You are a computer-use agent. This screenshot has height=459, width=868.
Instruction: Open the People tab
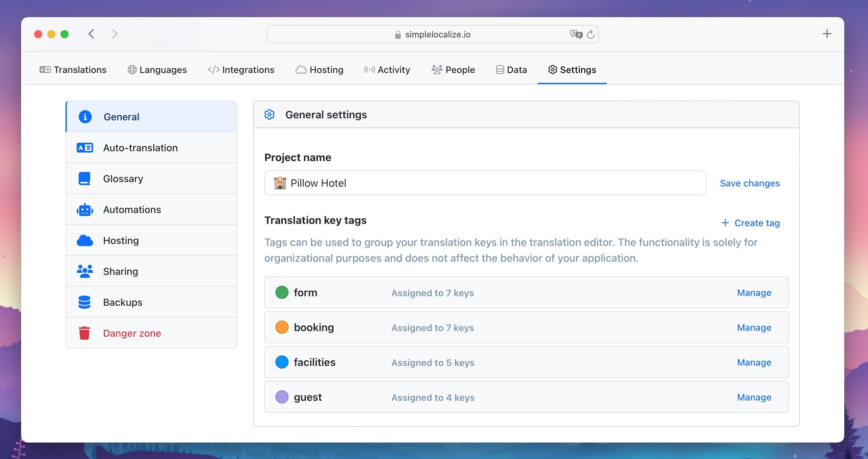pyautogui.click(x=453, y=70)
